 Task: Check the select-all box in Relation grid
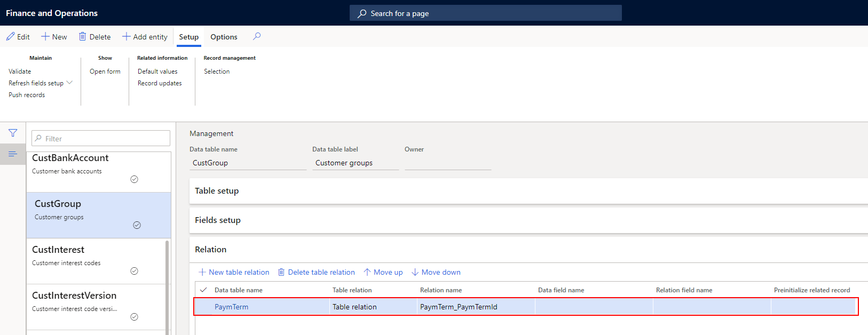203,290
